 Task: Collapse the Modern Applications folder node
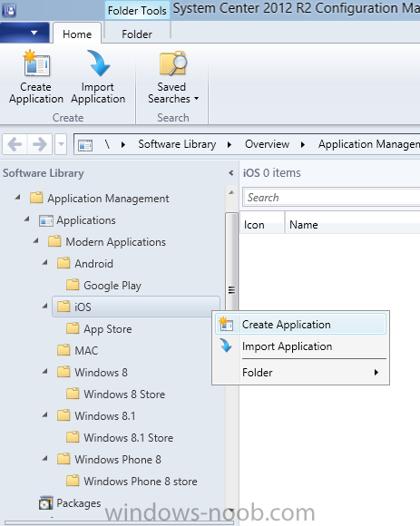(x=36, y=241)
